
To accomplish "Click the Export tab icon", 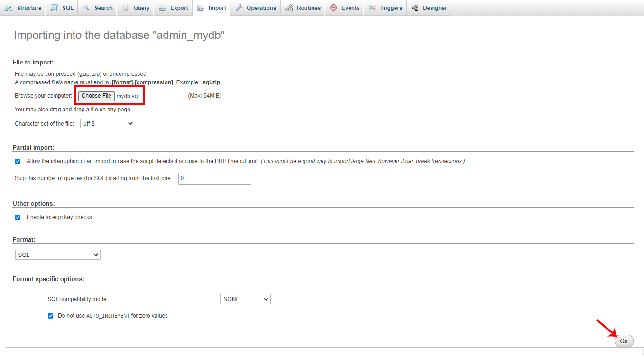I will pos(163,8).
